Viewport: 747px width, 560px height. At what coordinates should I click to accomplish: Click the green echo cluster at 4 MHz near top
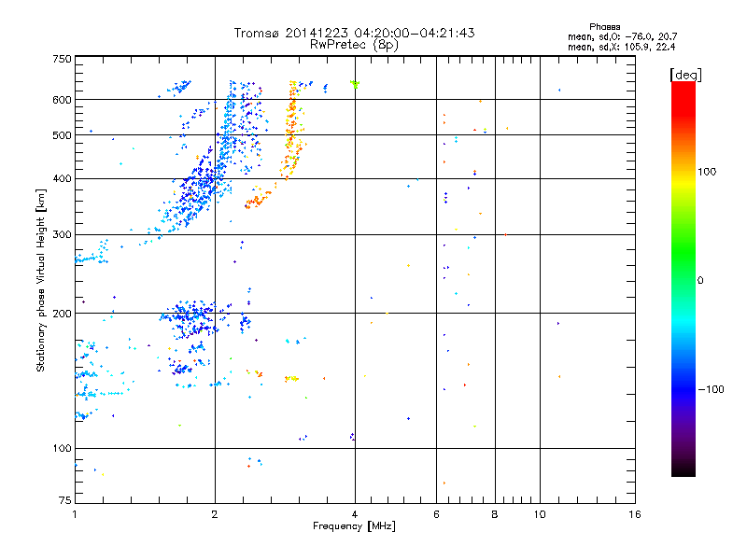[x=355, y=84]
